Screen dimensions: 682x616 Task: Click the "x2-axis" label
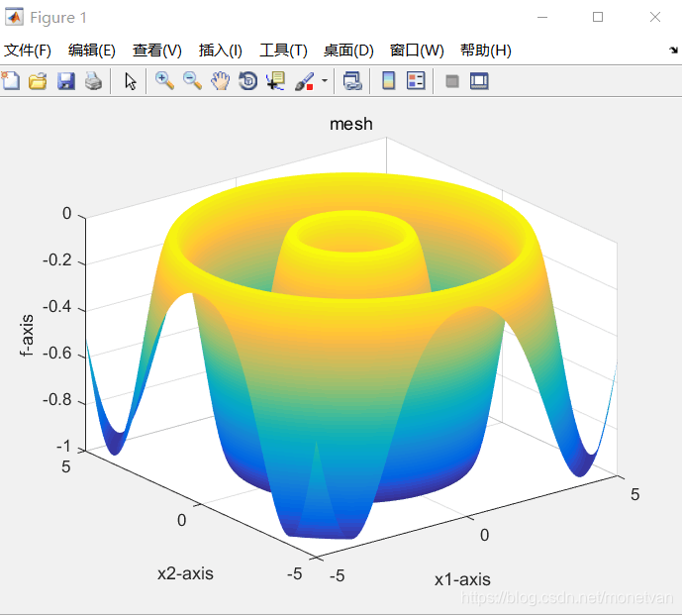tap(185, 573)
